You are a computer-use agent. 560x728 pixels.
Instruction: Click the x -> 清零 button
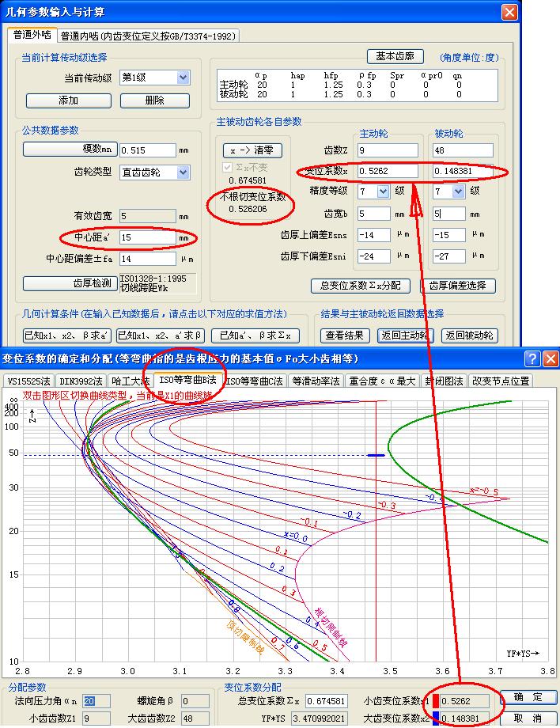click(x=252, y=150)
